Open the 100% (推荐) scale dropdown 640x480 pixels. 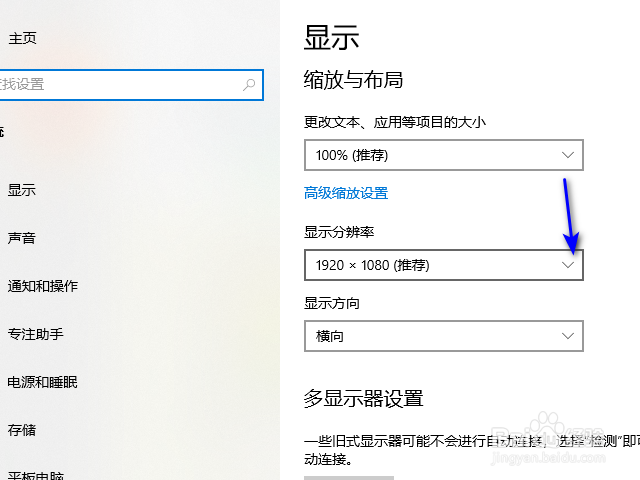point(443,155)
